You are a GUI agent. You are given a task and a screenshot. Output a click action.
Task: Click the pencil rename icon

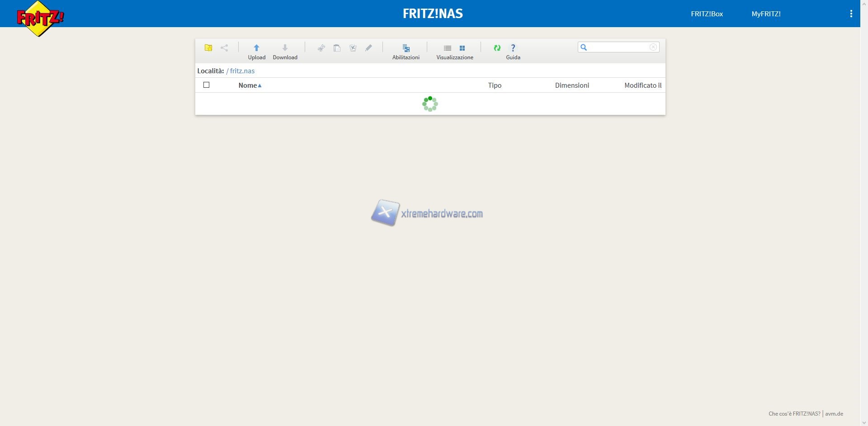(369, 48)
